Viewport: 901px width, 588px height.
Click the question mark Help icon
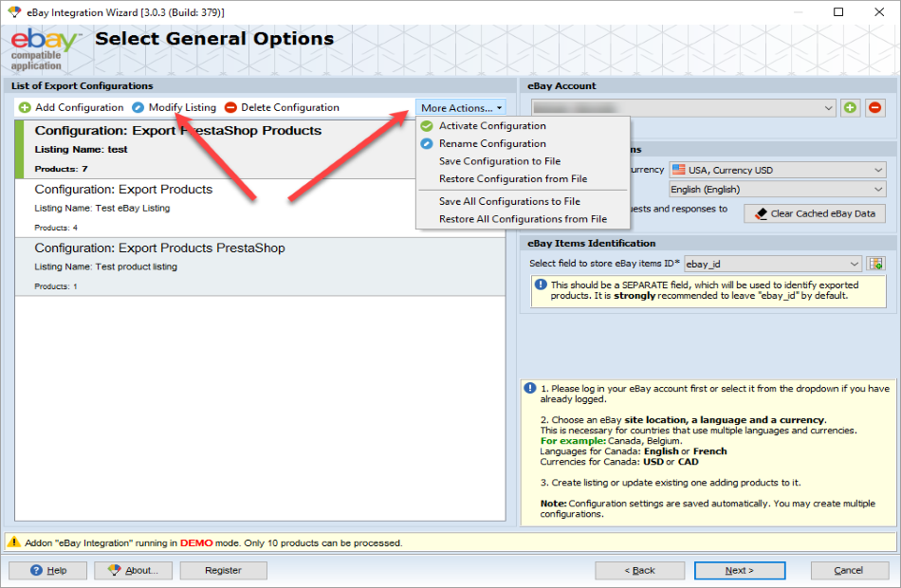click(x=36, y=570)
